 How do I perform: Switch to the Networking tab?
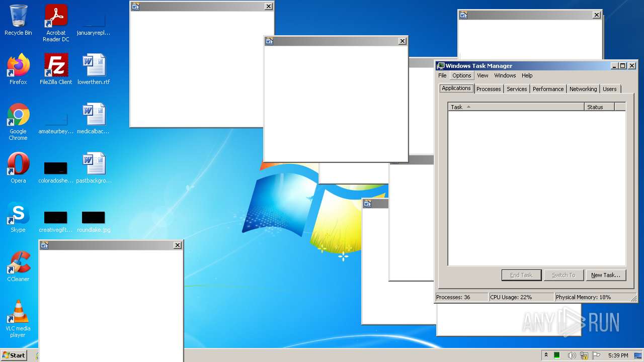[583, 89]
